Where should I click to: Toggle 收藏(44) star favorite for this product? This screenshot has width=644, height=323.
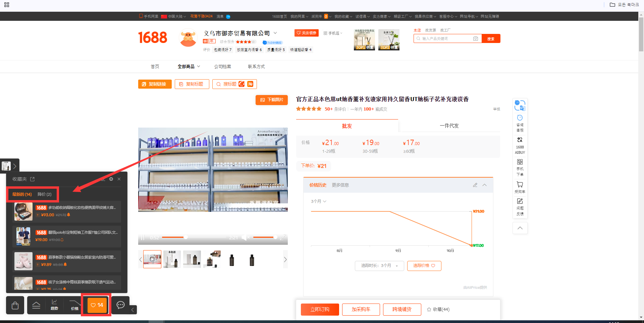coord(438,309)
